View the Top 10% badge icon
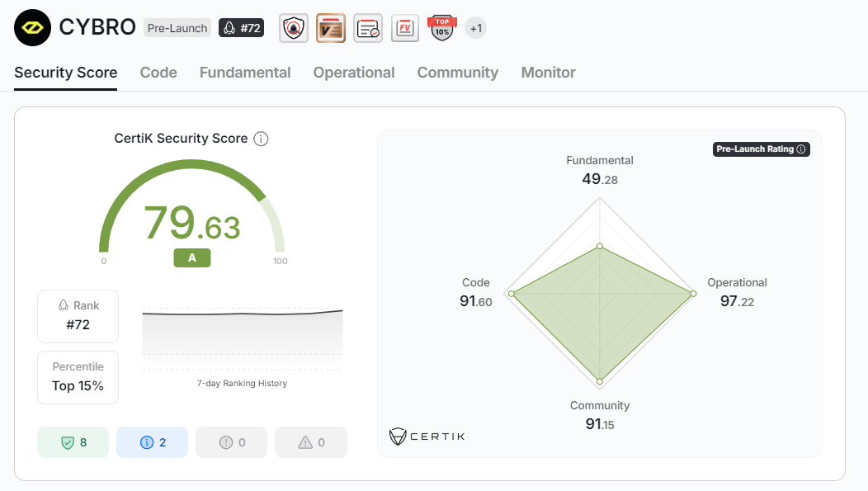The height and width of the screenshot is (491, 868). point(441,28)
